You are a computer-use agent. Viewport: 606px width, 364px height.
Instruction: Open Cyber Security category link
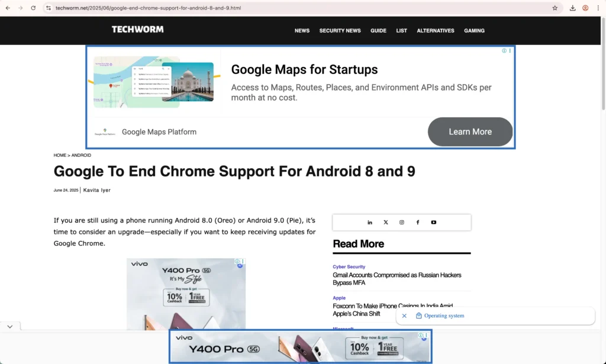coord(349,266)
